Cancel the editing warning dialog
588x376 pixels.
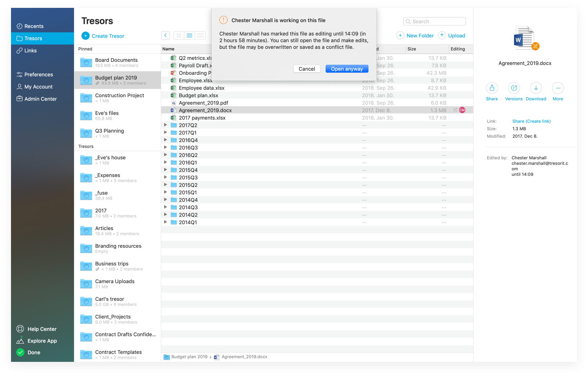pos(307,69)
